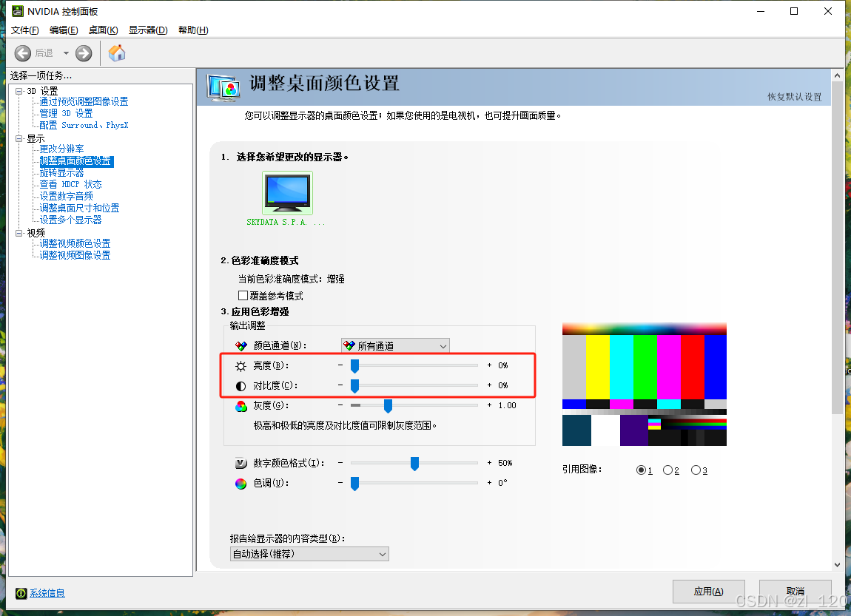Open the 帮助(H) menu
Viewport: 851px width, 616px height.
193,30
